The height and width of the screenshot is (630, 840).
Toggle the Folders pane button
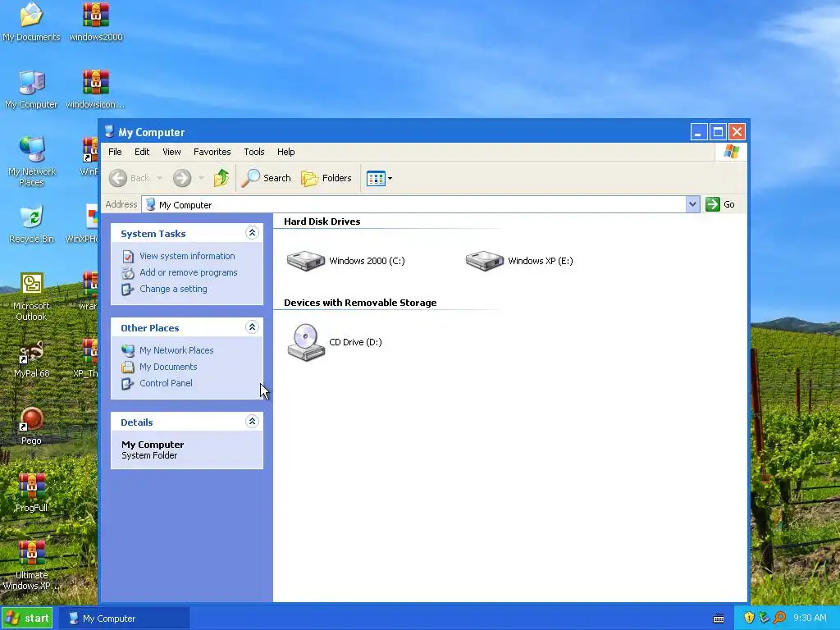(x=326, y=178)
